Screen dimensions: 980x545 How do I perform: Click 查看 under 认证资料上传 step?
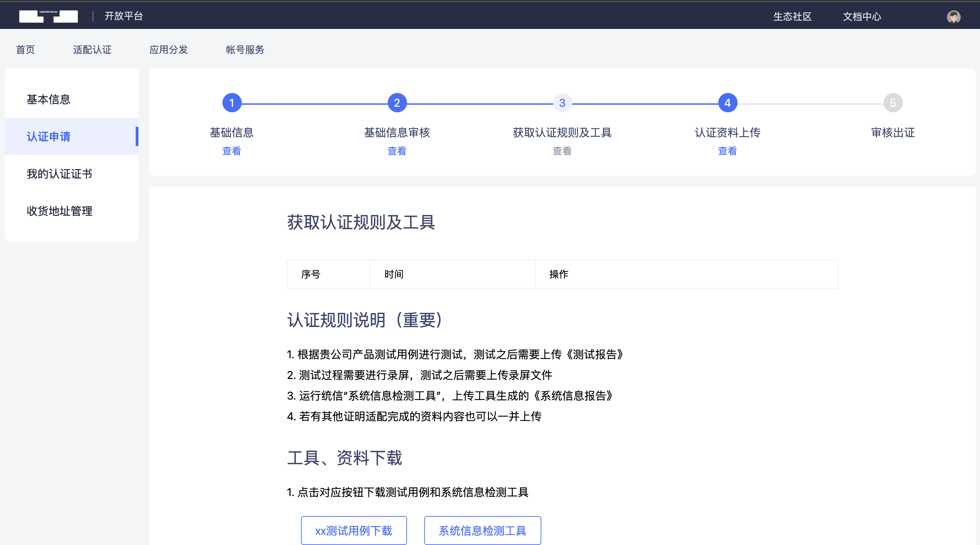tap(727, 151)
